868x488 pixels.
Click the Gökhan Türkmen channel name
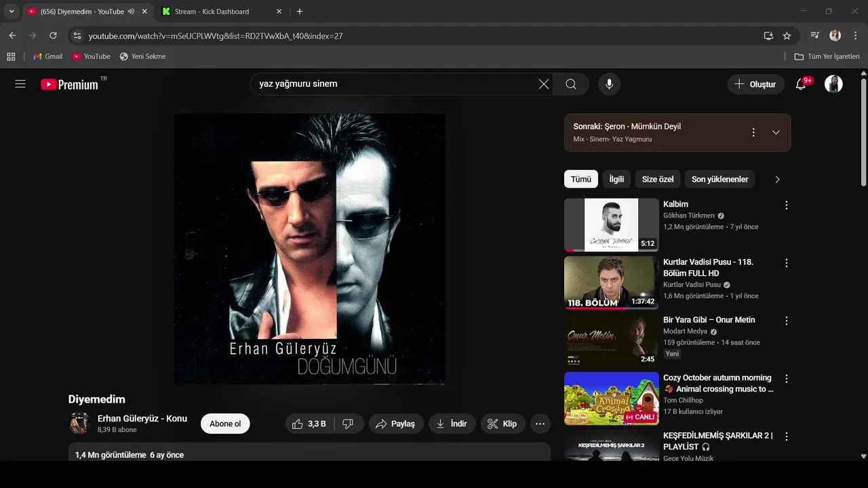(689, 216)
